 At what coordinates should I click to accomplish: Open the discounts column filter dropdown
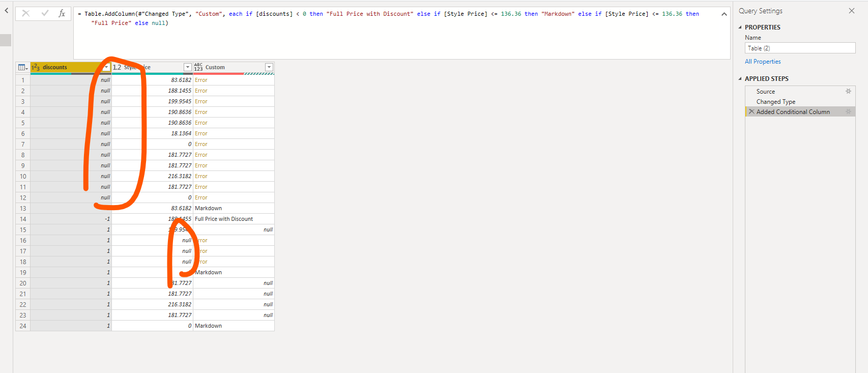pyautogui.click(x=106, y=67)
